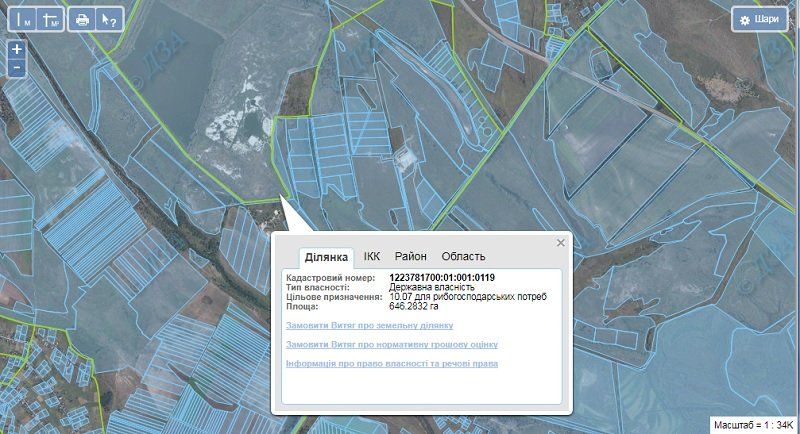Viewport: 800px width, 434px height.
Task: Switch to the ІКК tab
Action: point(372,256)
